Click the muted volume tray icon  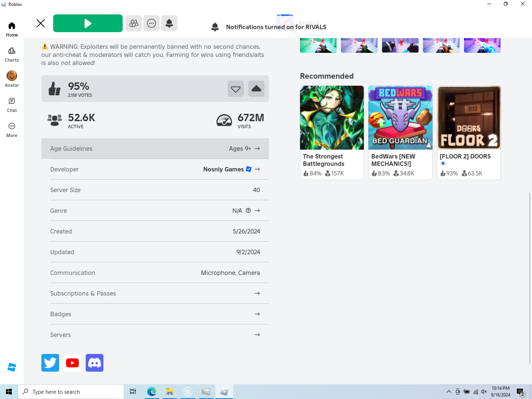point(484,392)
